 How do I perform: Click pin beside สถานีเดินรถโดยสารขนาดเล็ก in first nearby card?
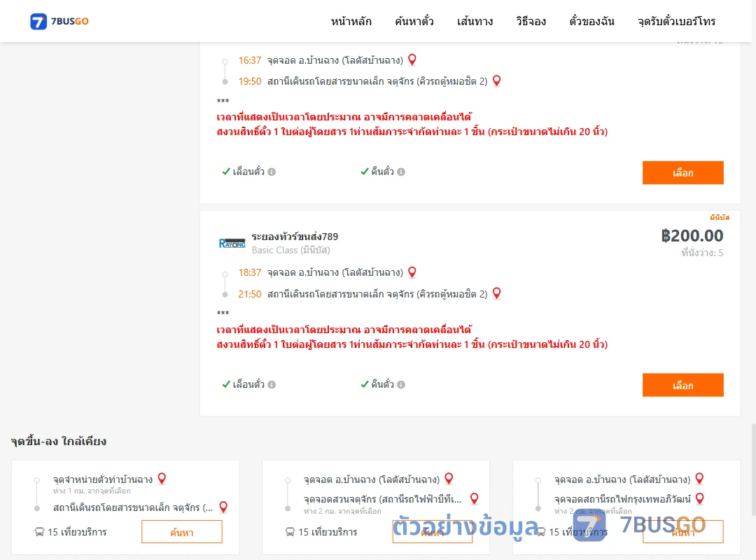tap(223, 507)
